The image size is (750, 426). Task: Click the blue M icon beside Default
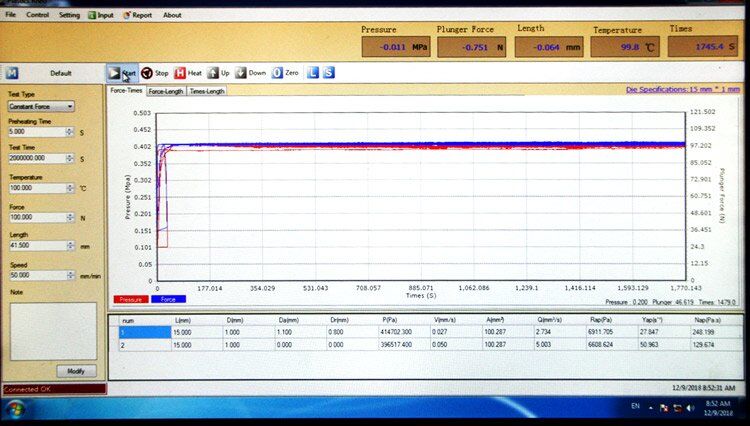[11, 73]
